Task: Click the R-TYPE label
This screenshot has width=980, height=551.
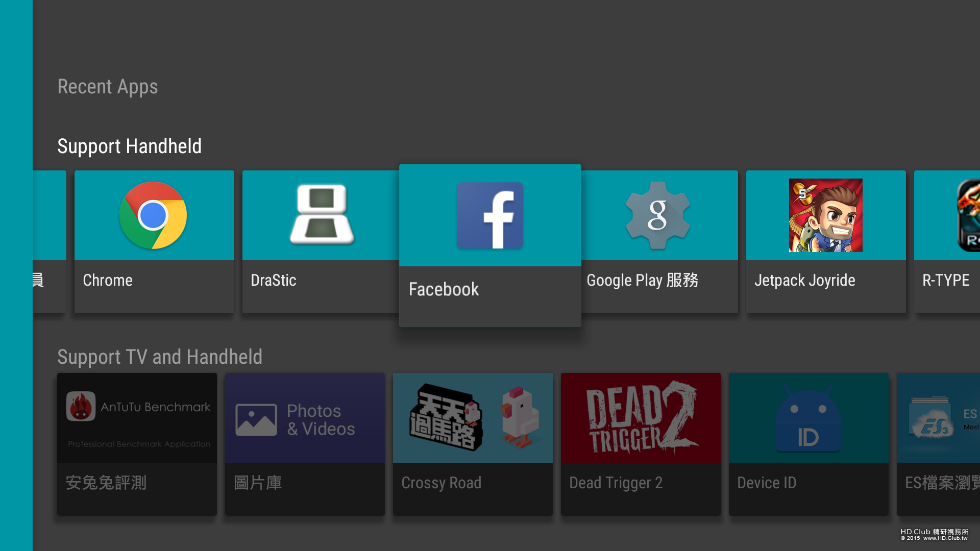Action: pos(946,280)
